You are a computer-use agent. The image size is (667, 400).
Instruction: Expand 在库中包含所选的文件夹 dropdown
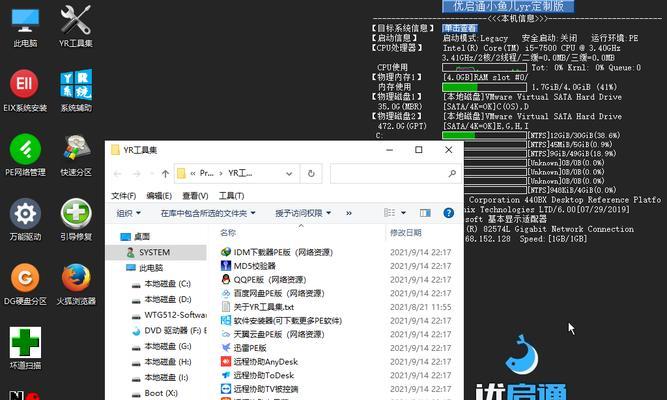pos(208,213)
